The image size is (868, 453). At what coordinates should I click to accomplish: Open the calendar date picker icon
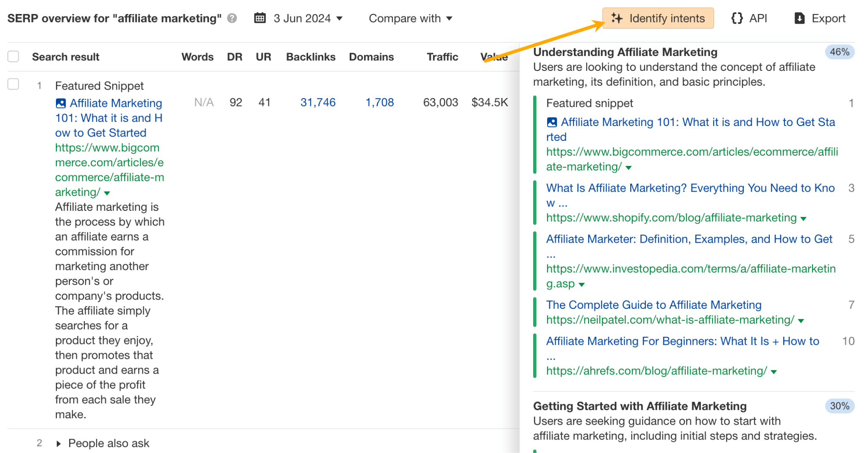pyautogui.click(x=260, y=18)
